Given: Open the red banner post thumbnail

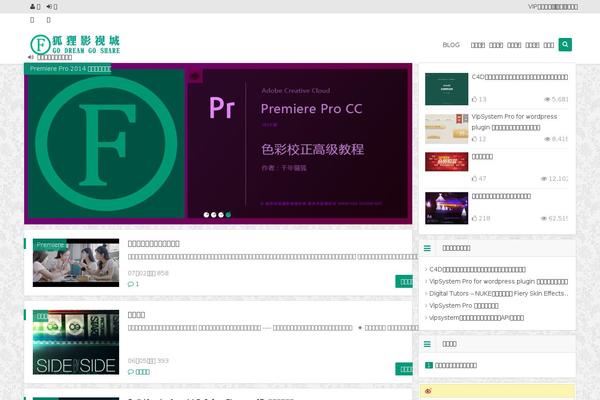Looking at the screenshot, I should pos(447,162).
